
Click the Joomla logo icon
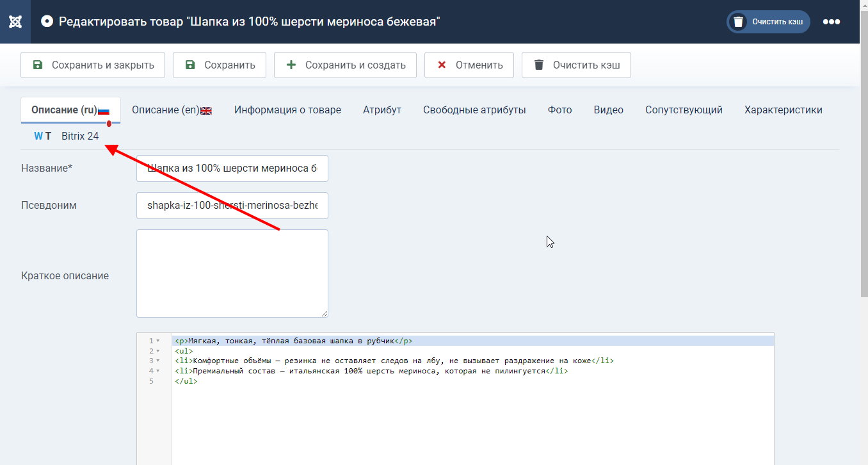pyautogui.click(x=15, y=22)
